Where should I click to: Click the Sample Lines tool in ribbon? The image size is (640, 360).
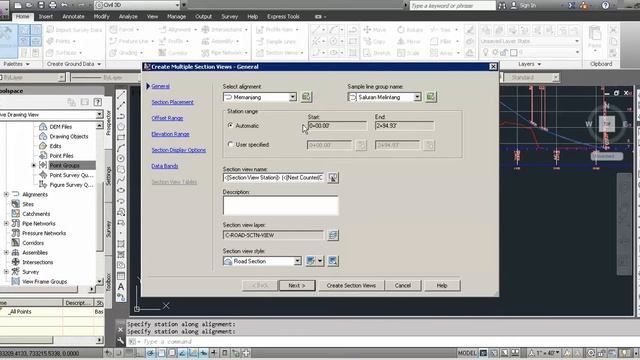276,41
